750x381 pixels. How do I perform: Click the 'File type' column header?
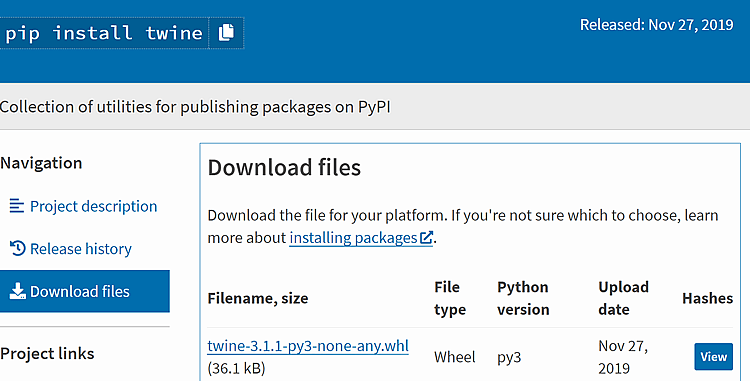[x=450, y=298]
